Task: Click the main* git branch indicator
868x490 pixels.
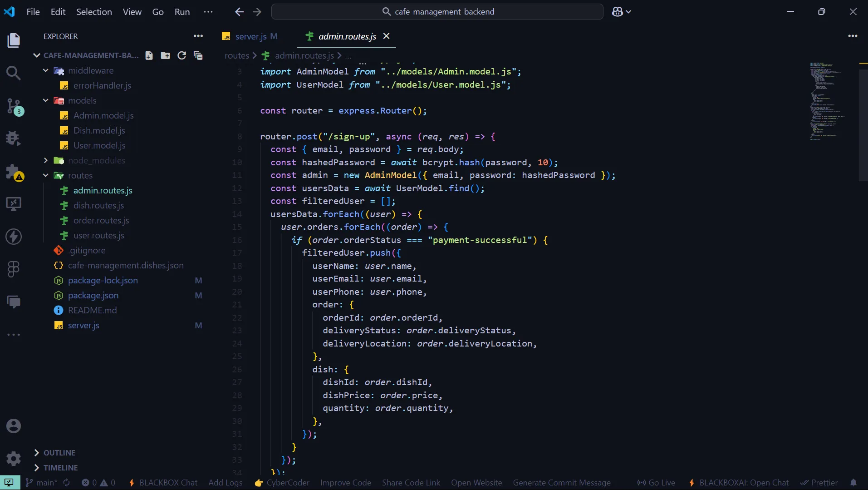Action: (x=41, y=483)
